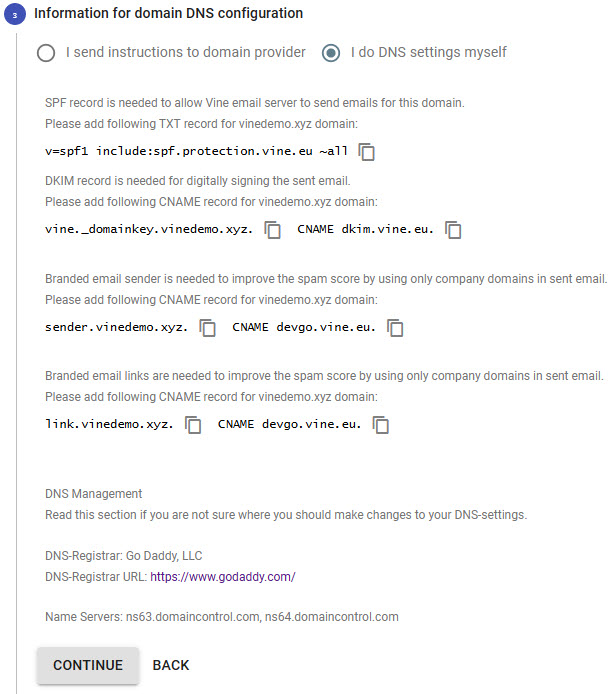Viewport: 615px width, 694px height.
Task: Click the link.vinedemo.xyz. record text
Action: click(x=109, y=424)
